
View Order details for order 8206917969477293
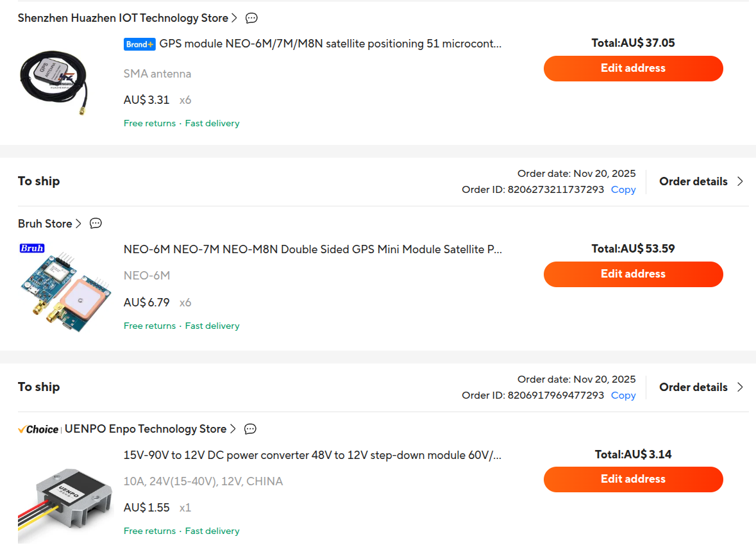point(701,387)
